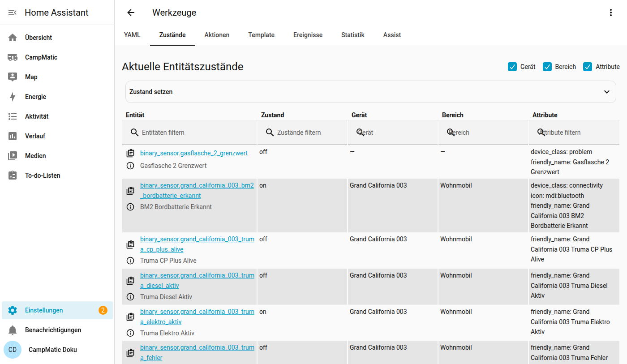
Task: Open the Template tab
Action: 262,35
